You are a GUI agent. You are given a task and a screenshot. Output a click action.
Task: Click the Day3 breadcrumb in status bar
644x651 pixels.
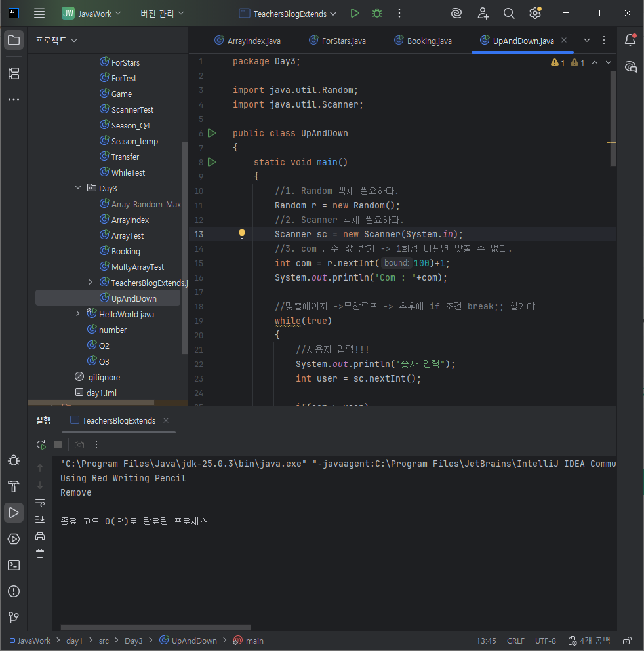(134, 641)
